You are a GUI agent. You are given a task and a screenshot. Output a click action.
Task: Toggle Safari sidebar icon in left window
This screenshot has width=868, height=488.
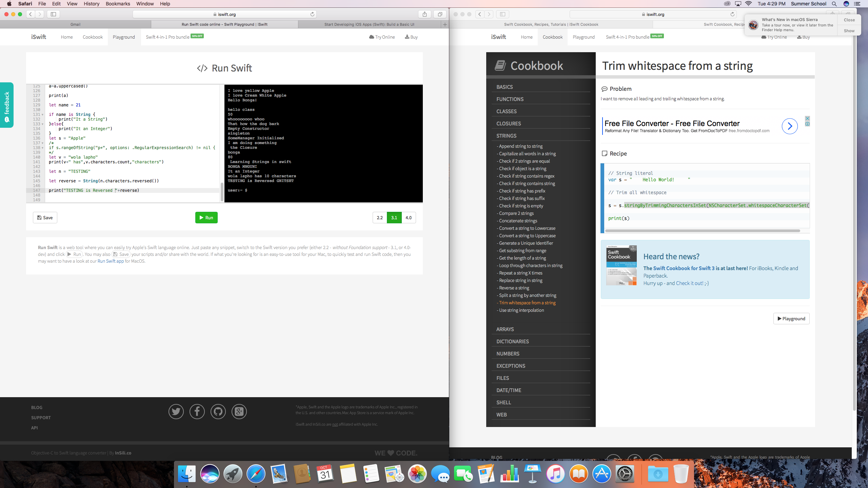[x=53, y=14]
